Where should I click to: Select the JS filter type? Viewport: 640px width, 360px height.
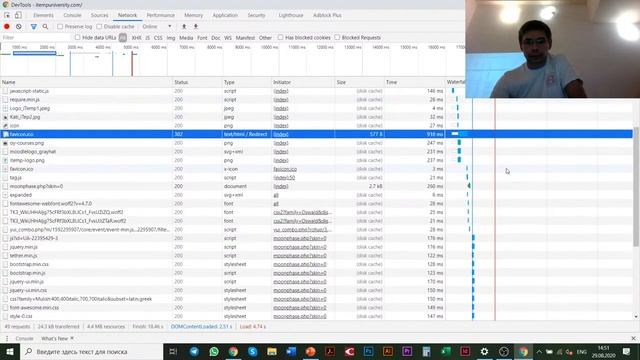pyautogui.click(x=148, y=38)
